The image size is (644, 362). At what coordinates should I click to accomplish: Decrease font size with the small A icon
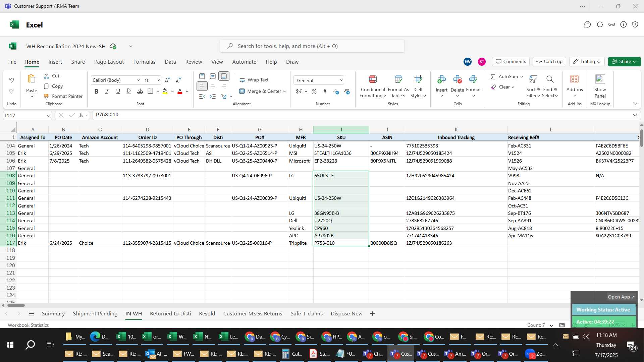[178, 80]
